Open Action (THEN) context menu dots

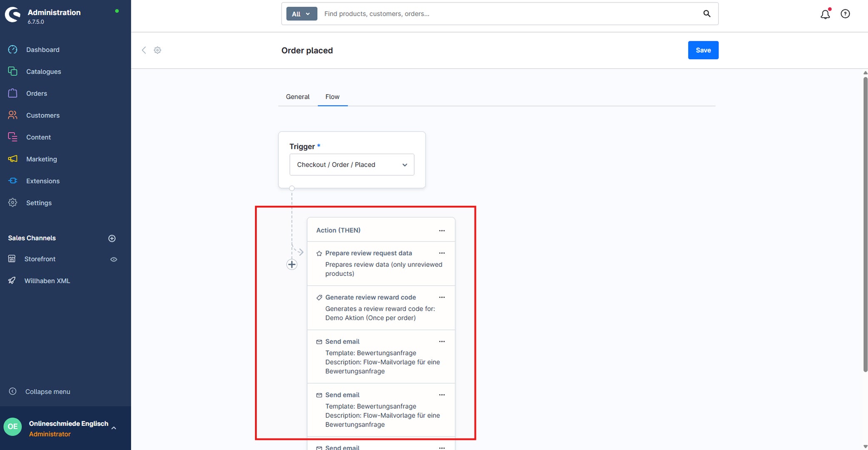point(442,230)
